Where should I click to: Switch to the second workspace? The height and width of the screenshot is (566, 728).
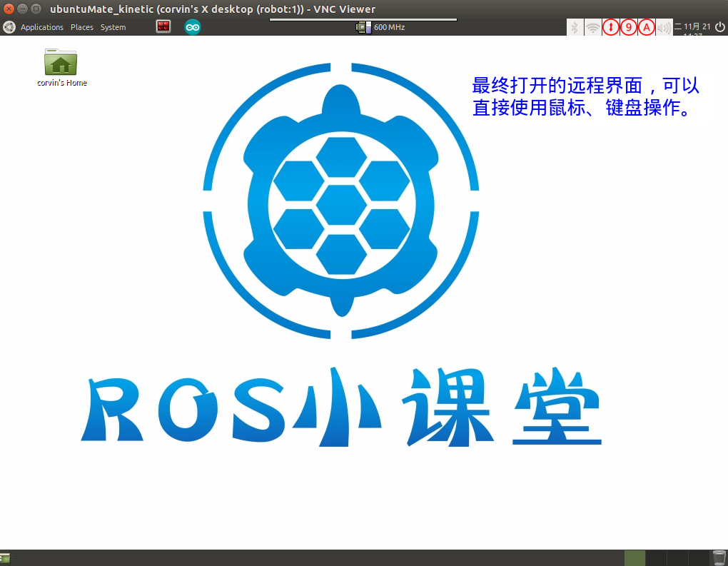coord(656,558)
